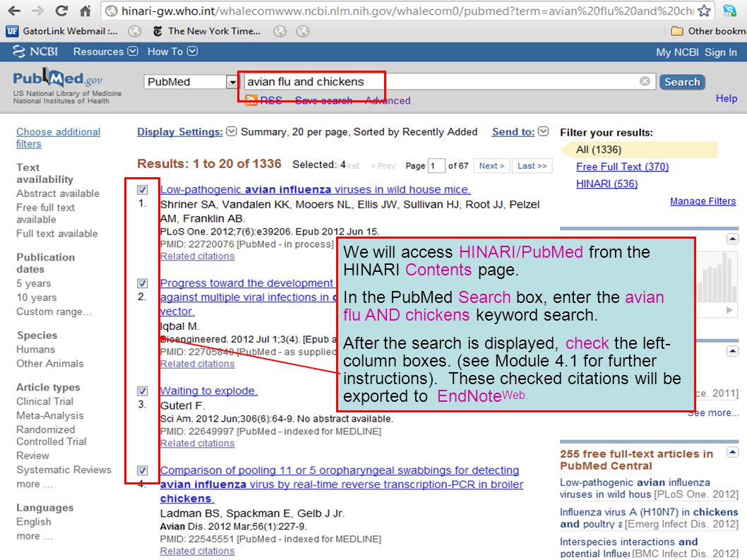The height and width of the screenshot is (560, 747).
Task: Open Interspecies interactions article link
Action: [649, 547]
